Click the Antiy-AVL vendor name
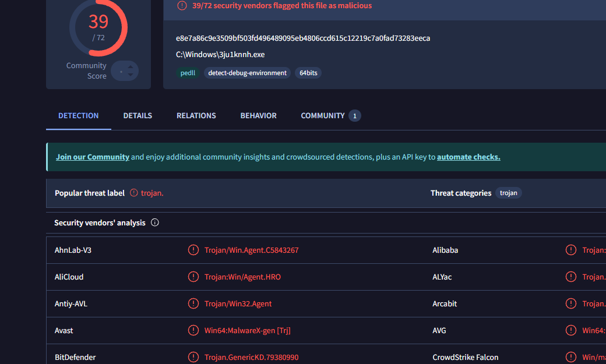This screenshot has width=606, height=364. tap(71, 303)
